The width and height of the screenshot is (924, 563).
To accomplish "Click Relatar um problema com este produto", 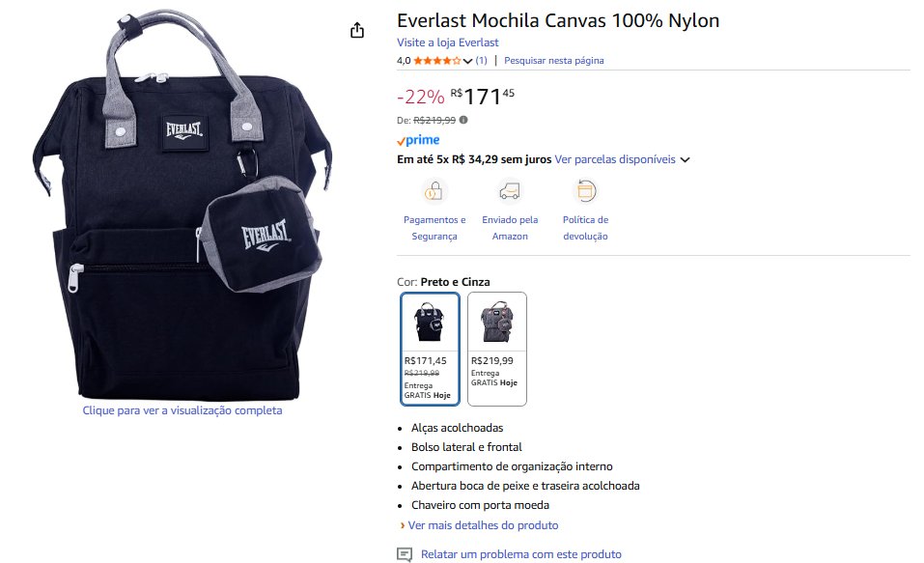I will [x=521, y=554].
